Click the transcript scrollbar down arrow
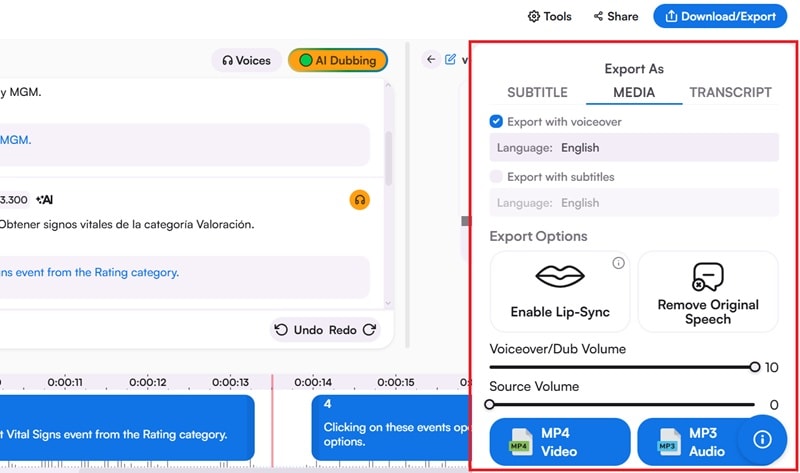The width and height of the screenshot is (800, 473). (x=388, y=303)
